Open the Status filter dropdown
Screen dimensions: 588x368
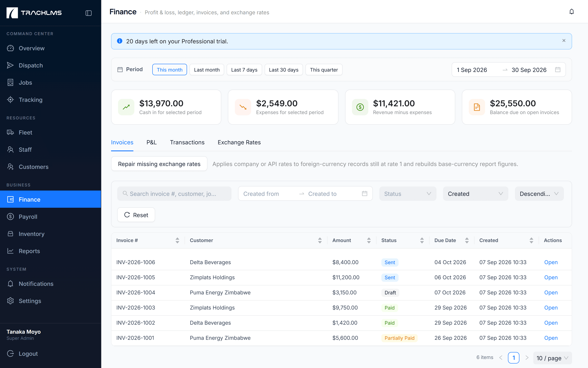pos(408,194)
